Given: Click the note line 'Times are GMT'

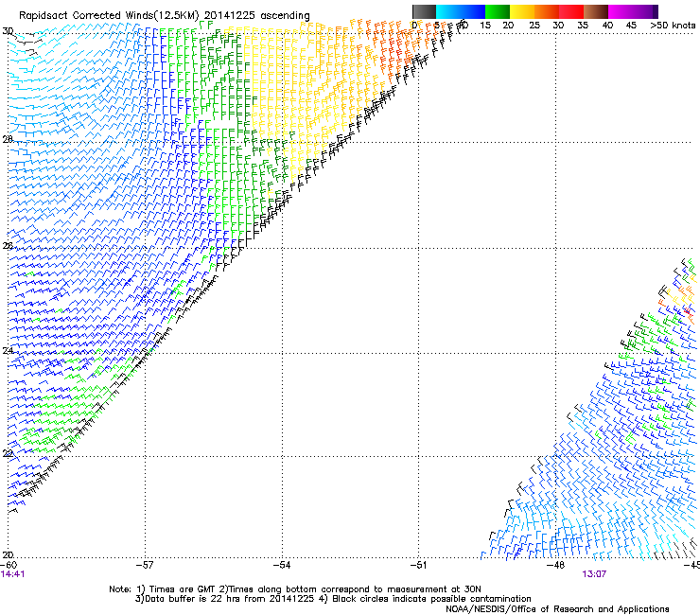Looking at the screenshot, I should (183, 589).
